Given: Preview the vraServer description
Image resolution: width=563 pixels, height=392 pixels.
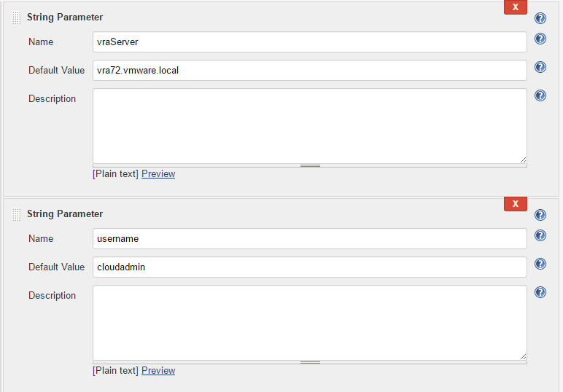Looking at the screenshot, I should 158,174.
